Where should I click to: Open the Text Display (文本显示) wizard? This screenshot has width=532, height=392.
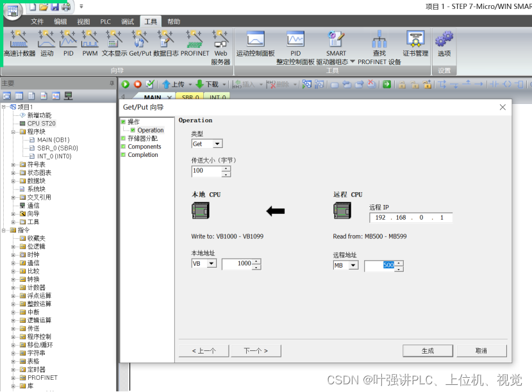point(114,43)
